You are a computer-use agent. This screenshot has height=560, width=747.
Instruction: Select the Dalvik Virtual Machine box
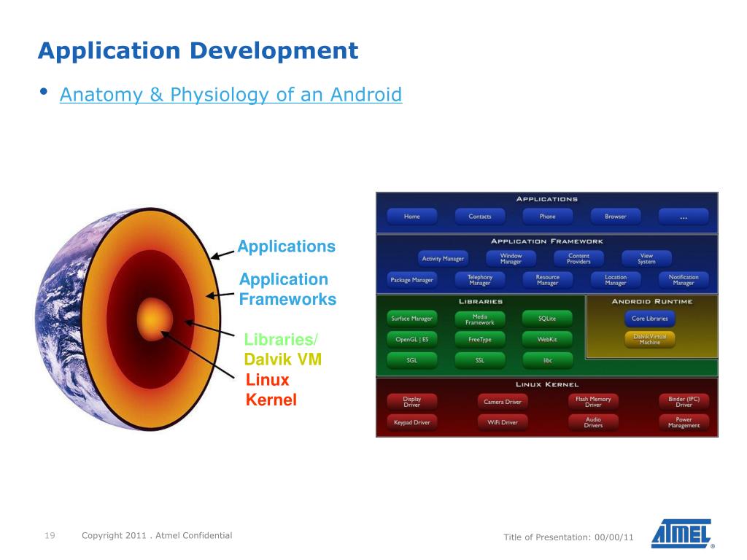coord(650,340)
